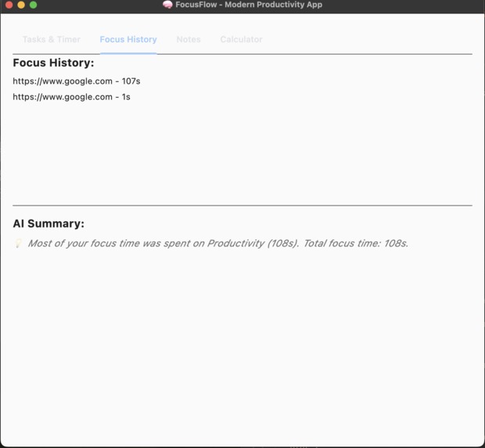Open the Calculator tab
Image resolution: width=485 pixels, height=448 pixels.
[241, 39]
